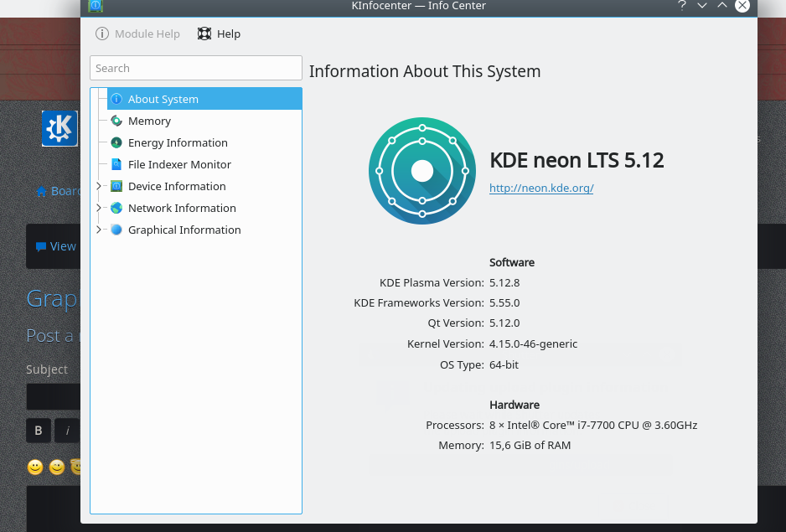
Task: Expand the Network Information tree node
Action: [x=99, y=208]
